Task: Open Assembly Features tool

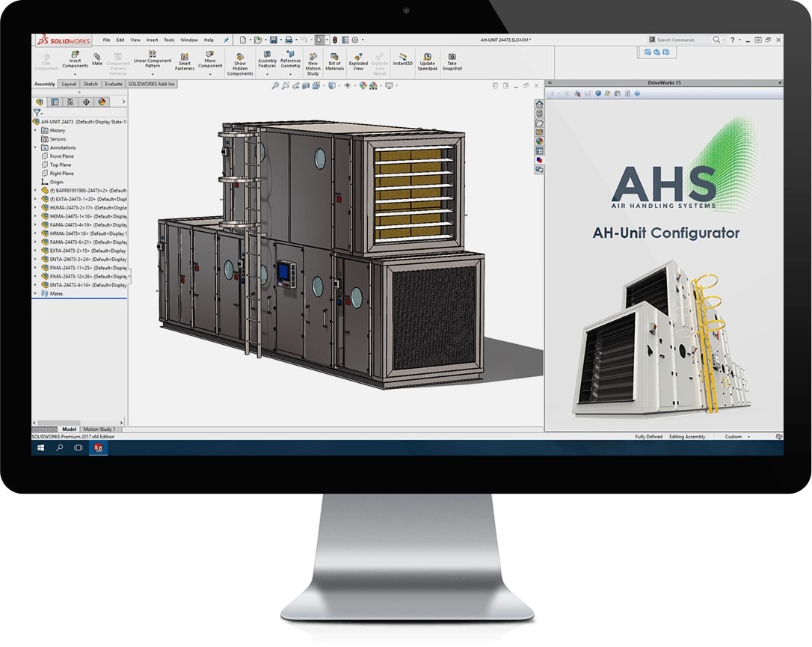Action: coord(267,60)
